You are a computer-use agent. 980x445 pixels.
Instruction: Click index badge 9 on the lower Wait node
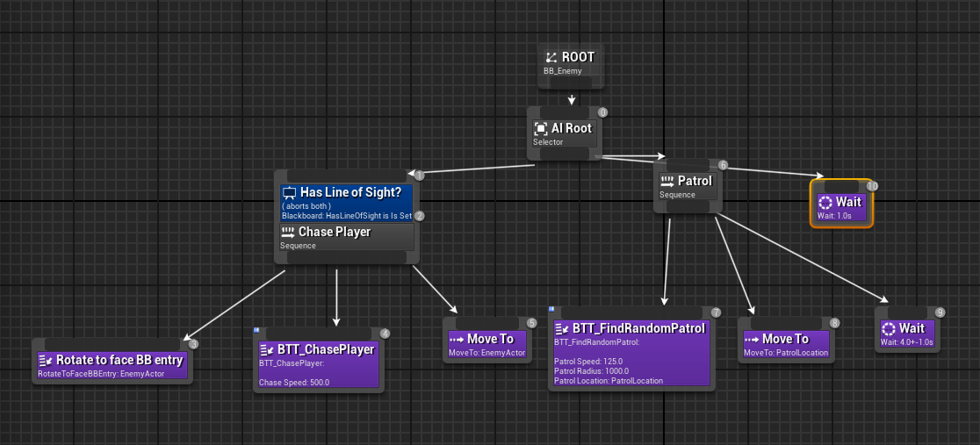(x=940, y=312)
